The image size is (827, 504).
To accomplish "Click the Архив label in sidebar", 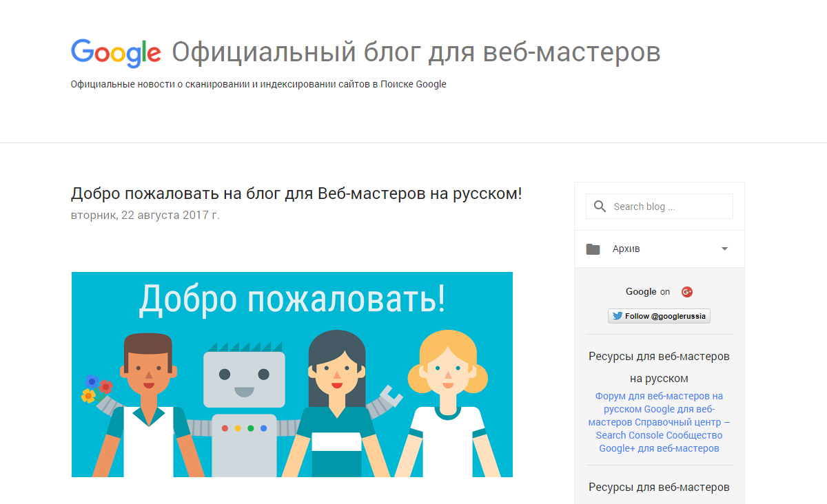I will [x=626, y=249].
